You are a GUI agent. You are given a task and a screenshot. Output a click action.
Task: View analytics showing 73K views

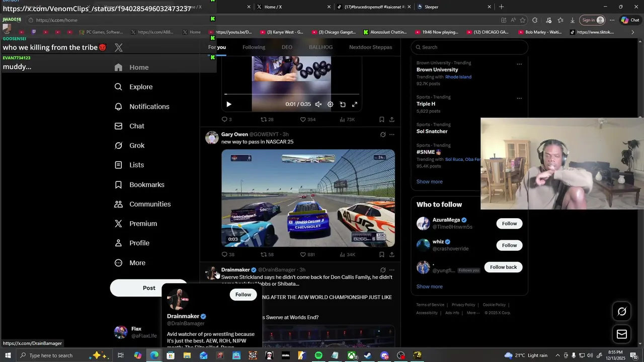(347, 120)
